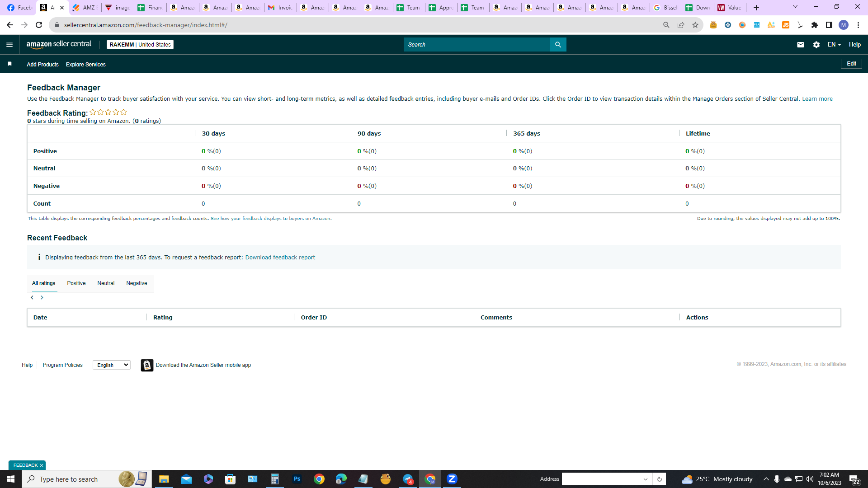868x488 pixels.
Task: Expand taskbar Address dropdown arrow
Action: [x=646, y=479]
